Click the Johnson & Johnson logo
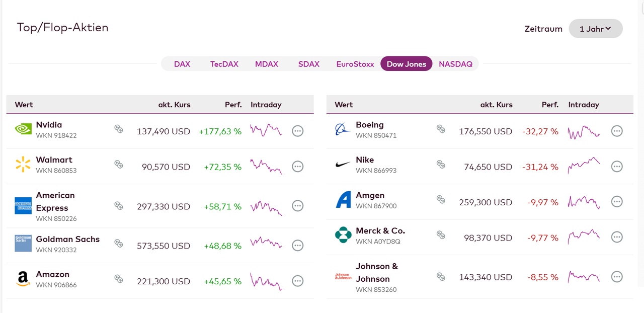This screenshot has width=644, height=313. pyautogui.click(x=343, y=276)
